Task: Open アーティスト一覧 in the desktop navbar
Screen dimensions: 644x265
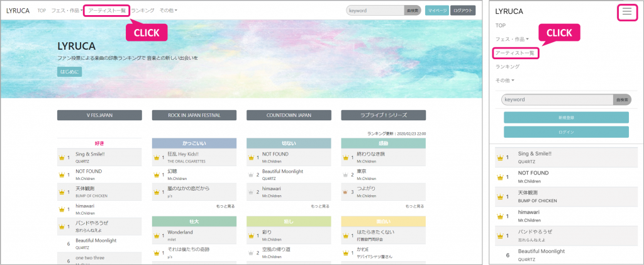Action: coord(106,11)
